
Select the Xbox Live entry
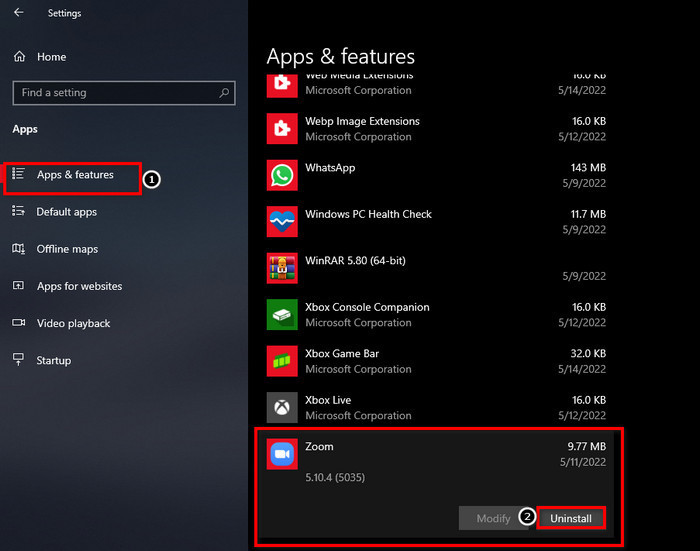point(328,400)
